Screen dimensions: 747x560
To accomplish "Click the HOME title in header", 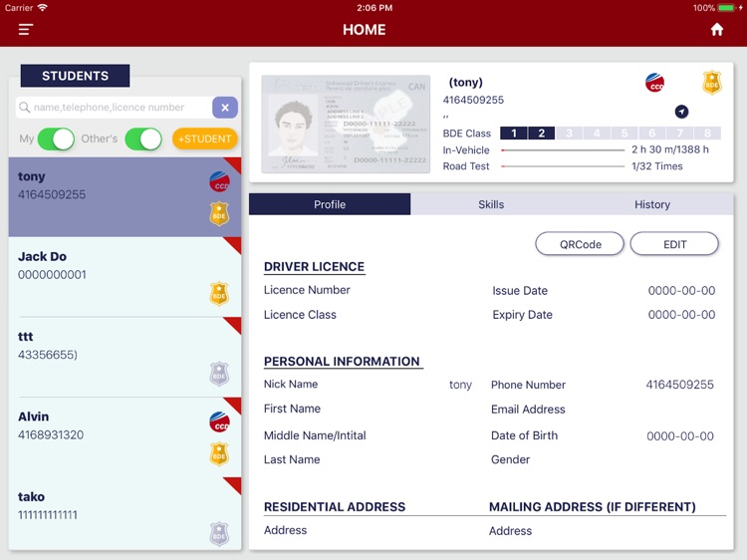I will click(364, 30).
